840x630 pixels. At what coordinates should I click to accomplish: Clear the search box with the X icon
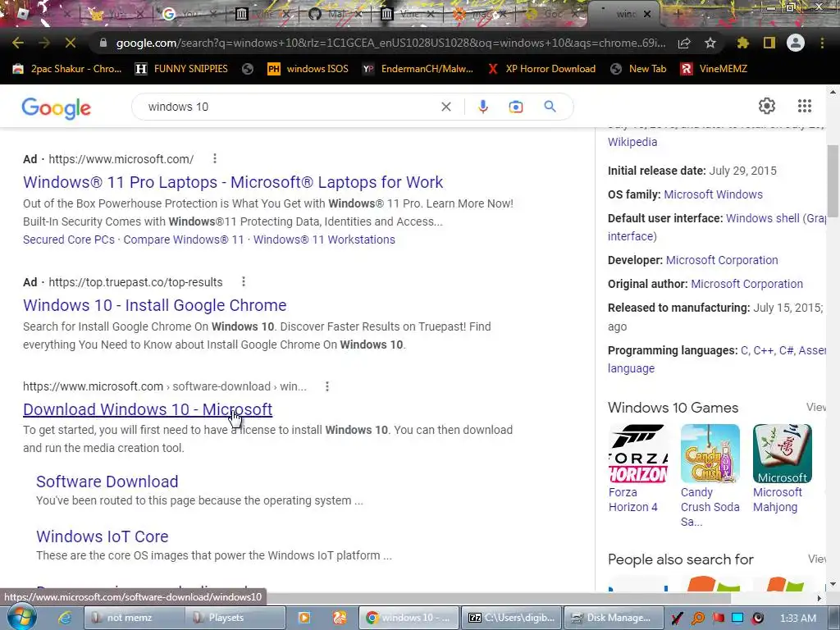445,107
